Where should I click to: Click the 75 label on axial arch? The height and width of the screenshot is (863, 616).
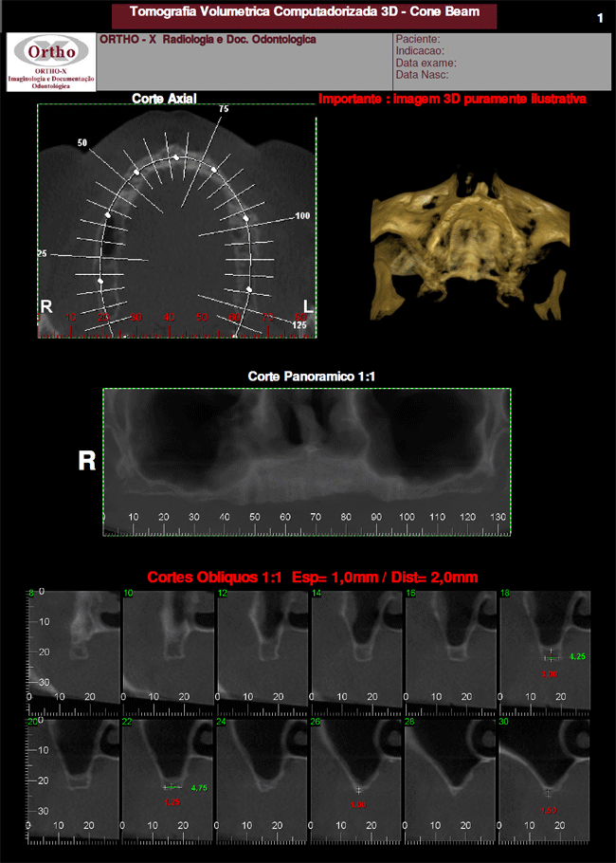pos(224,110)
